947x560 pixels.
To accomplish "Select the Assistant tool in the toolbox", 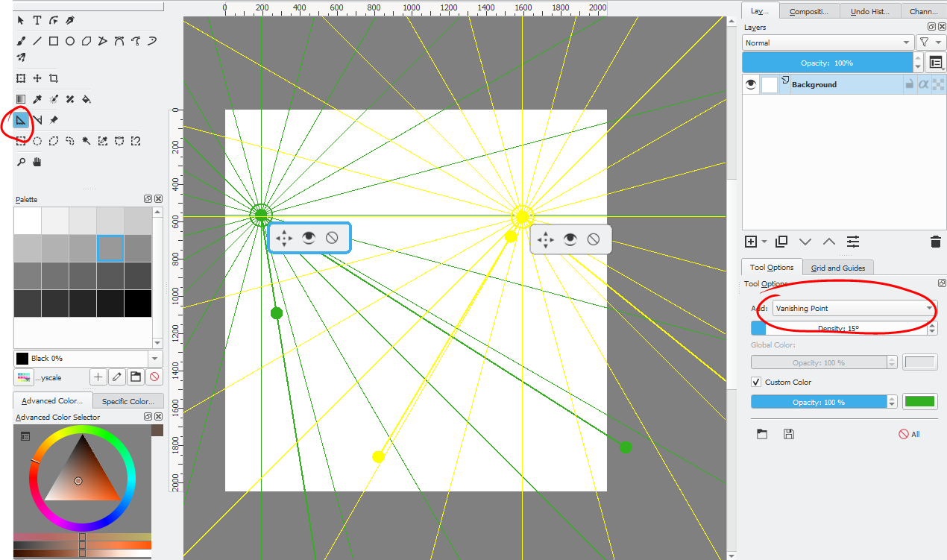I will [21, 120].
